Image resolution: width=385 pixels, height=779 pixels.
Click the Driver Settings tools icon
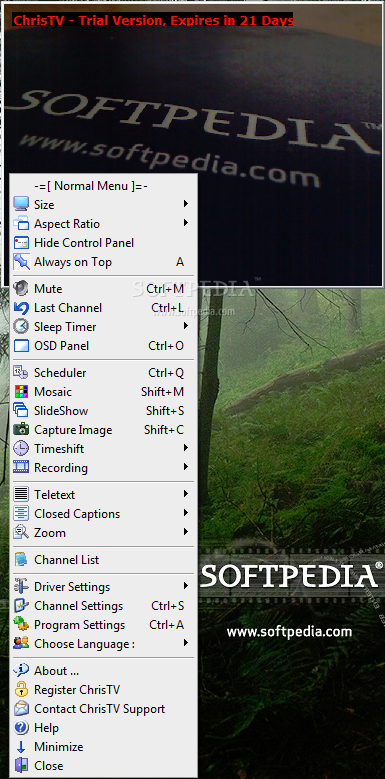(21, 587)
